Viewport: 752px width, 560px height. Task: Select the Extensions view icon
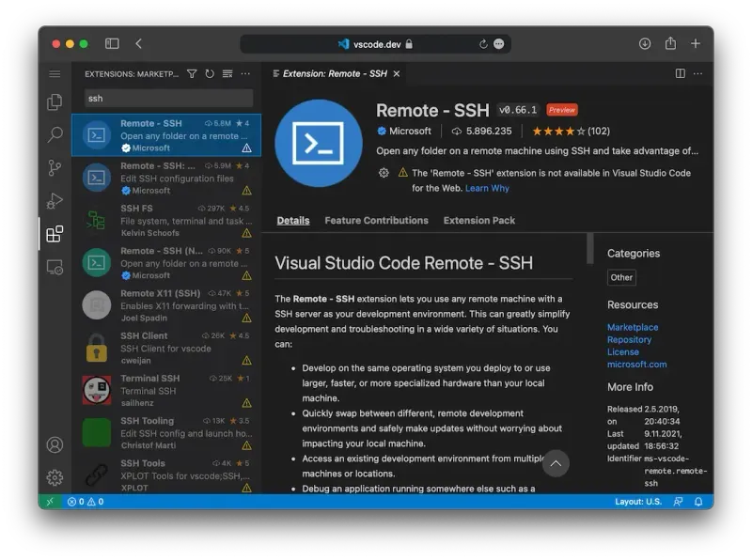pos(55,234)
